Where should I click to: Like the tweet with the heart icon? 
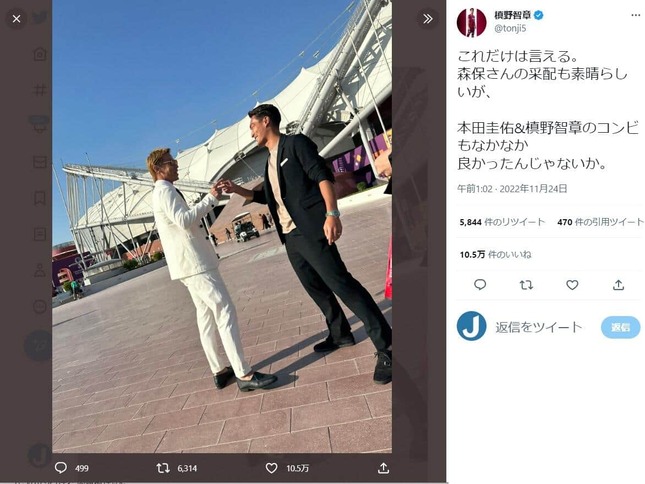click(x=572, y=285)
